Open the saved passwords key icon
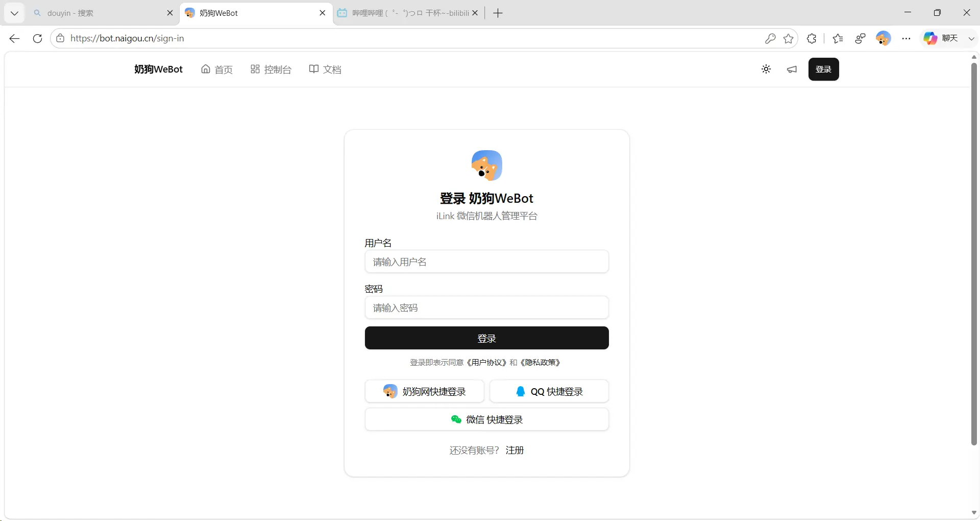980x521 pixels. 770,38
